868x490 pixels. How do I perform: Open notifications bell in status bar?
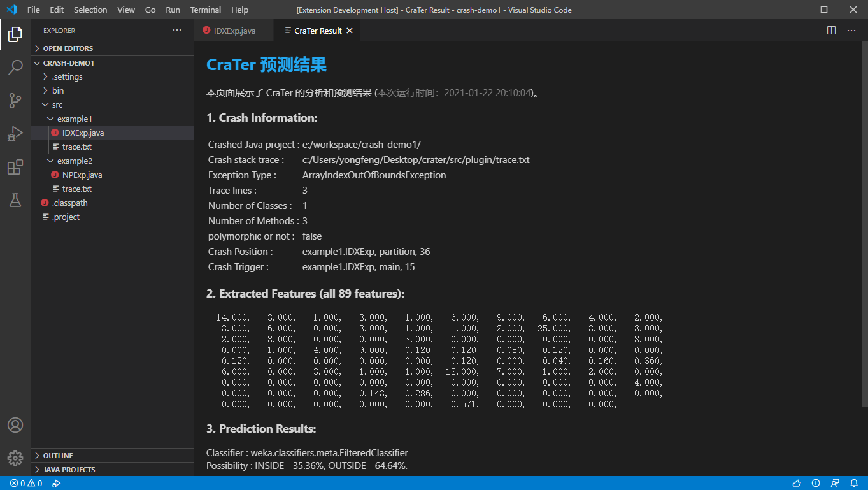tap(854, 483)
